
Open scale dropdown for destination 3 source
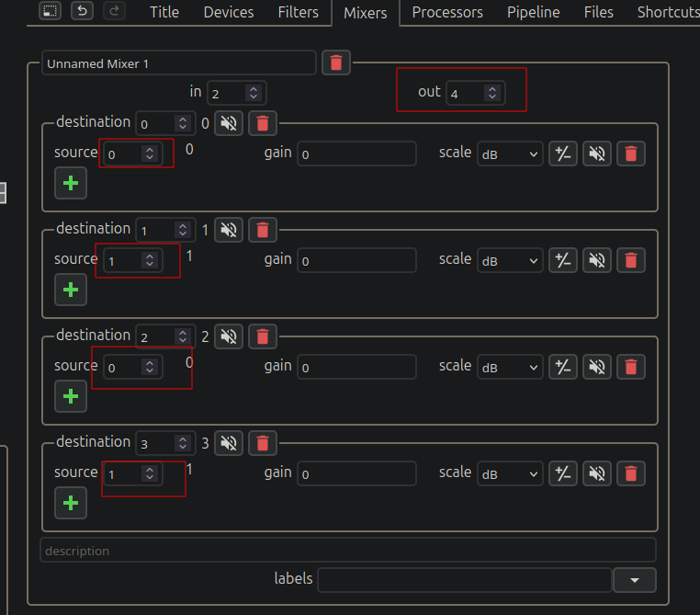(x=510, y=473)
